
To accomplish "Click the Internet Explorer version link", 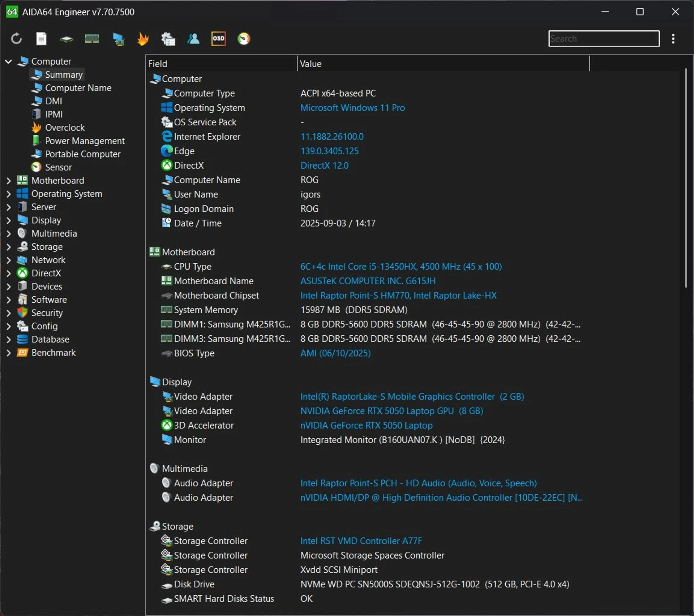I will [x=332, y=137].
